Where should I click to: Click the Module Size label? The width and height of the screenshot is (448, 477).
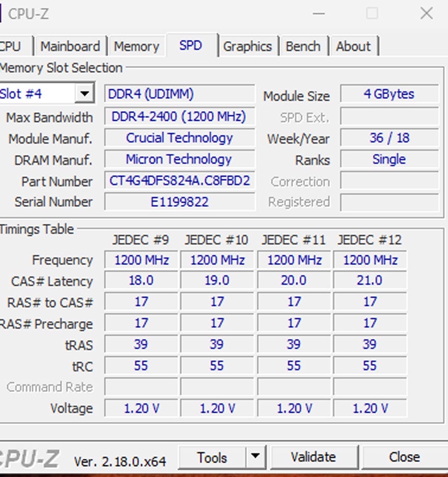[296, 96]
